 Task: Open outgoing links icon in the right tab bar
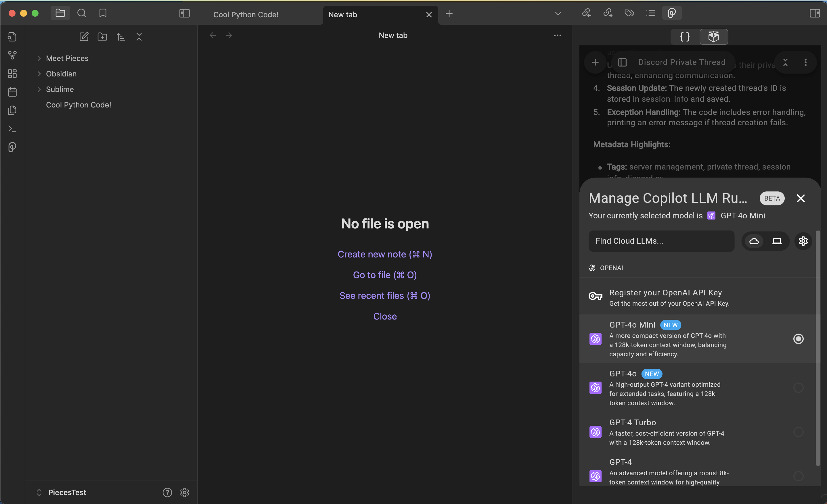608,13
